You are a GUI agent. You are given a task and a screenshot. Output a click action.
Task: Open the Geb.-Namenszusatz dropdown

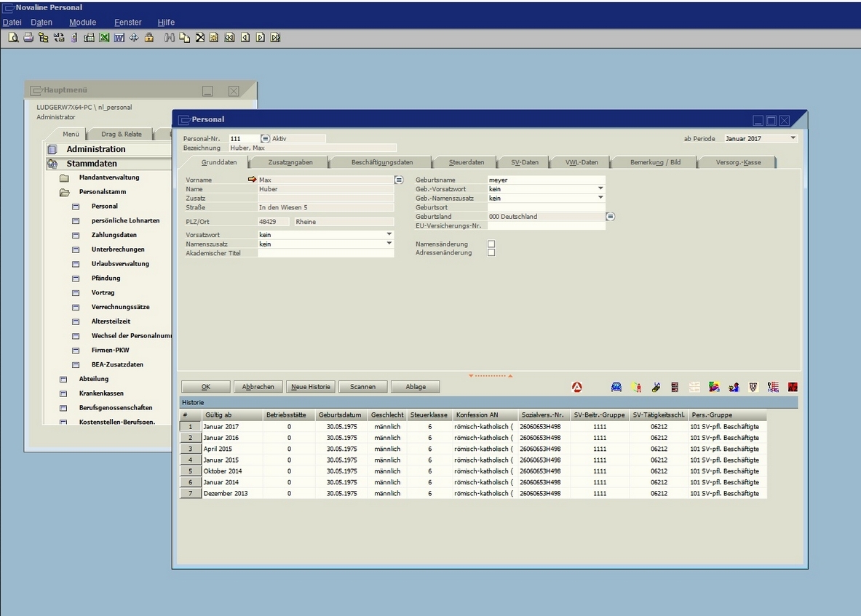pyautogui.click(x=600, y=198)
